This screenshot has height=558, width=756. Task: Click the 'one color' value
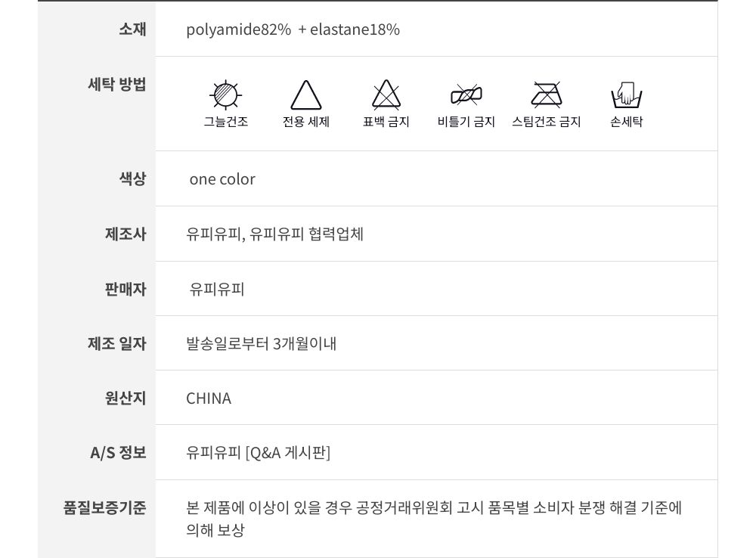[222, 179]
